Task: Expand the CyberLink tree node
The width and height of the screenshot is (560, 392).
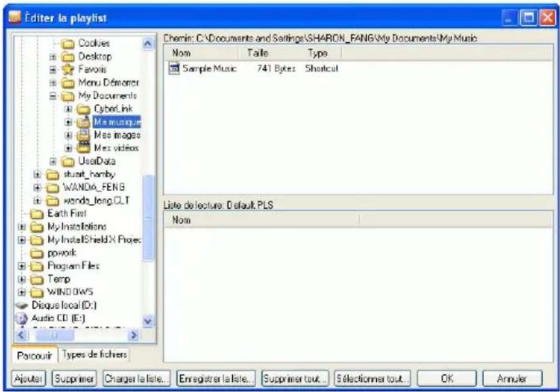Action: pyautogui.click(x=68, y=109)
